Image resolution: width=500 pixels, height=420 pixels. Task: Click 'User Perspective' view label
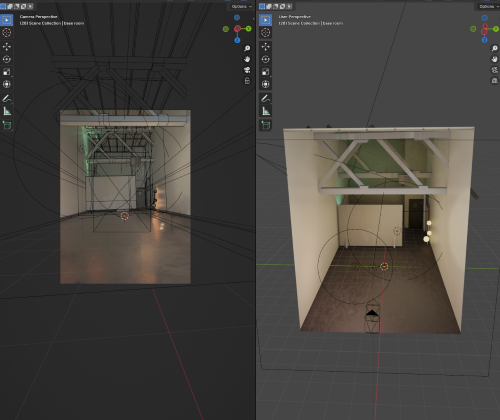coord(295,17)
